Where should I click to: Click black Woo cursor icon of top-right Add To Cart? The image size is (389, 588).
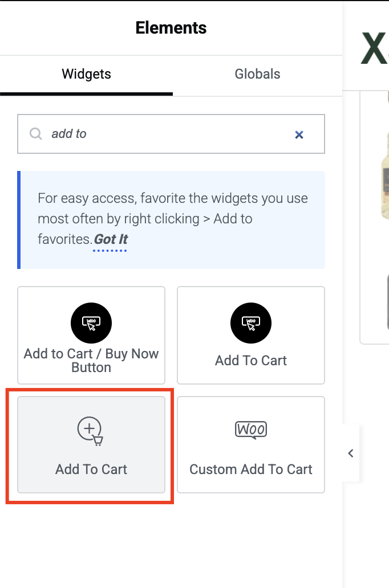tap(251, 323)
